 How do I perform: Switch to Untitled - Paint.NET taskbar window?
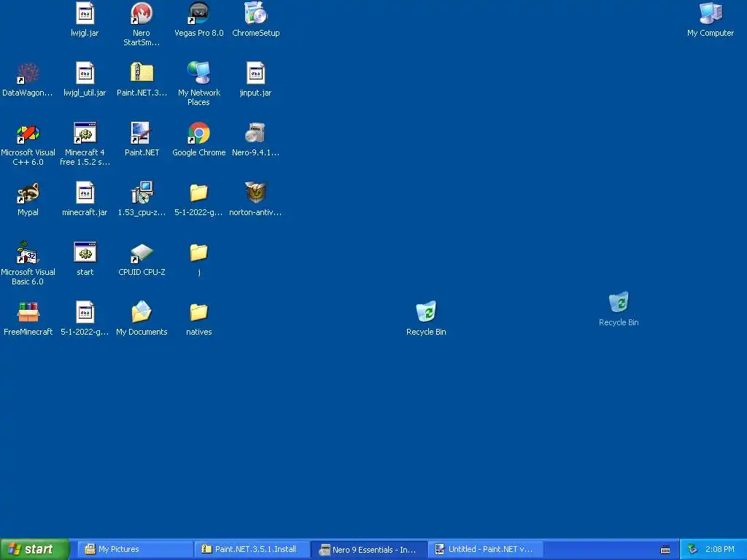485,549
